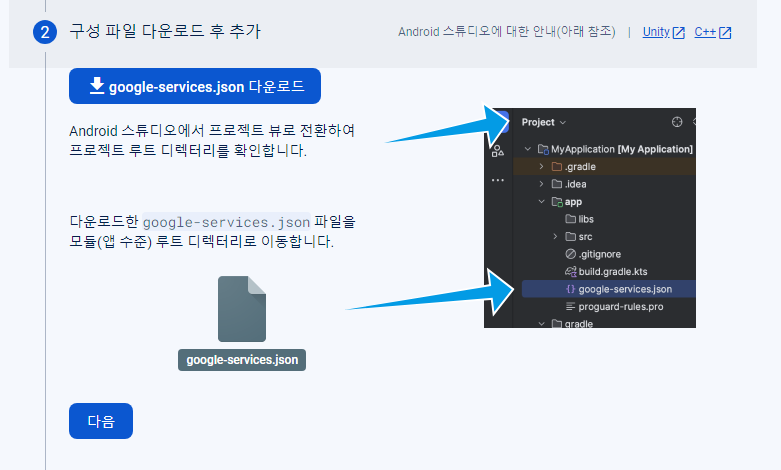Click the locate crosshair icon in Project panel
Viewport: 781px width, 470px height.
(x=677, y=122)
